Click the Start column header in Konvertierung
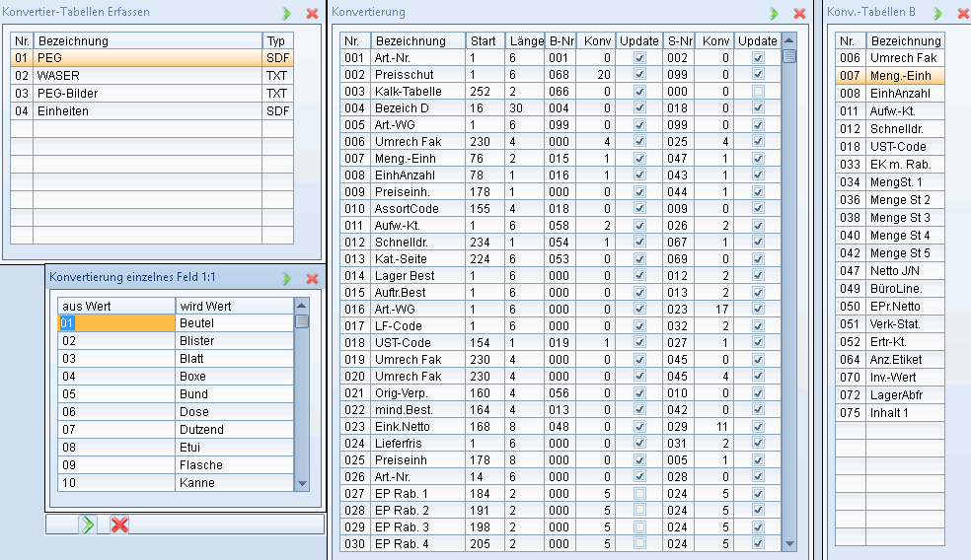The width and height of the screenshot is (971, 560). [x=484, y=41]
